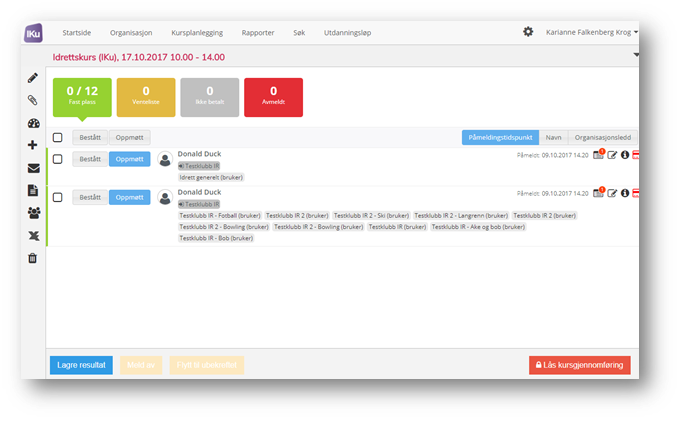Click Lagre resultat button
Viewport: 681px width, 421px height.
click(x=81, y=365)
